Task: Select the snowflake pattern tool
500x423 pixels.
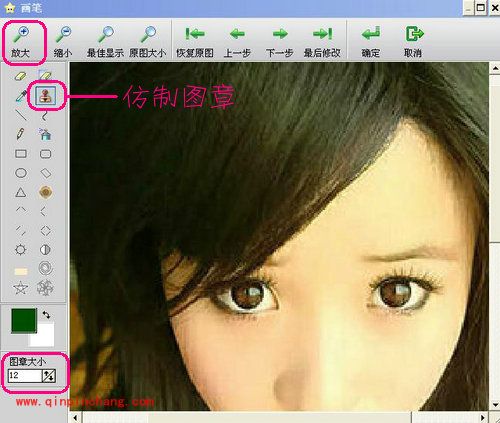Action: (x=45, y=288)
